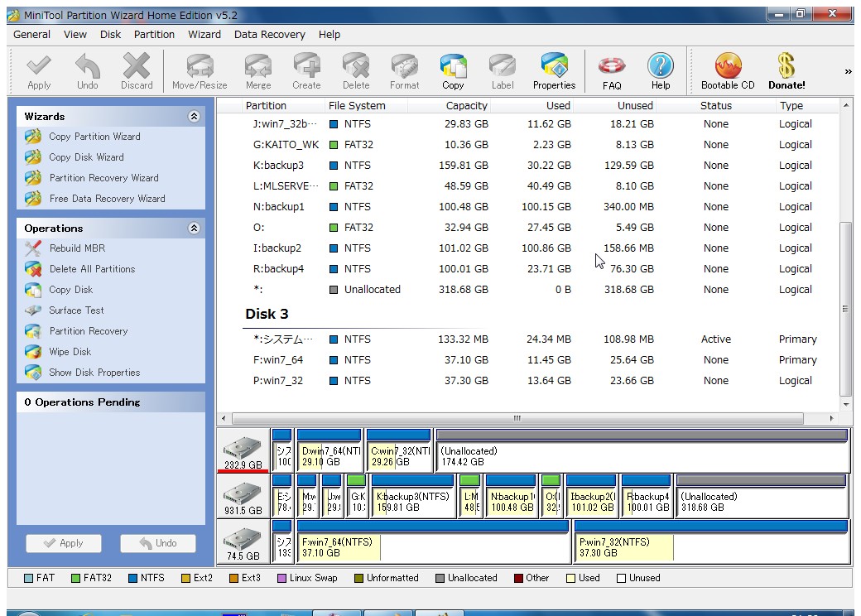Click the Format partition icon

405,71
